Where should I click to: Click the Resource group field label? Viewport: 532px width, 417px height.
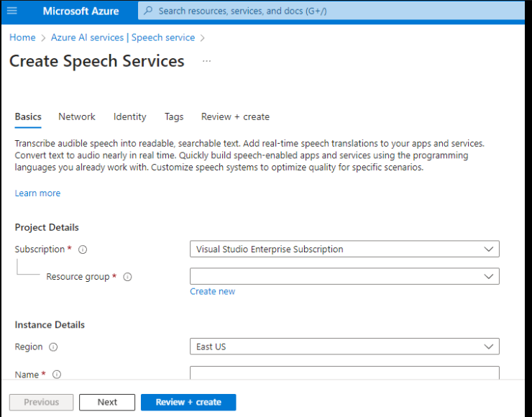78,277
